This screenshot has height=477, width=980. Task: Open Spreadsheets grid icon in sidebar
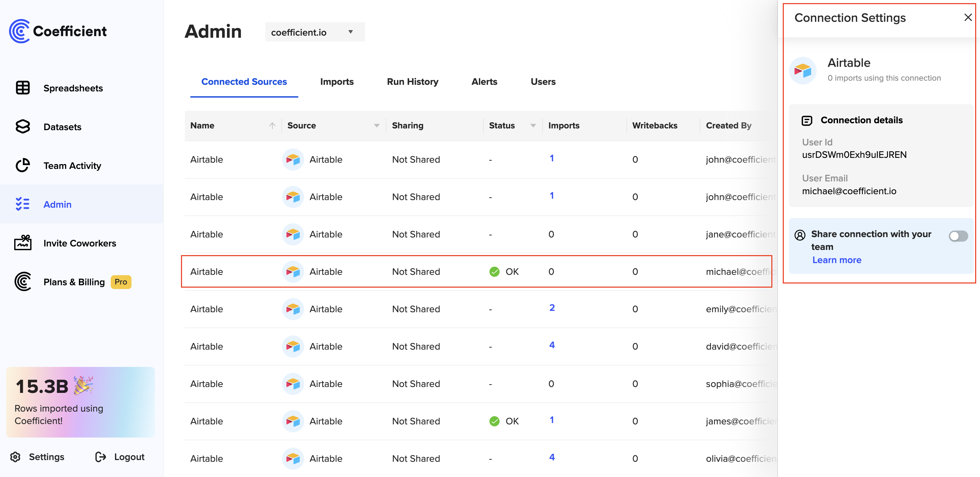(23, 88)
